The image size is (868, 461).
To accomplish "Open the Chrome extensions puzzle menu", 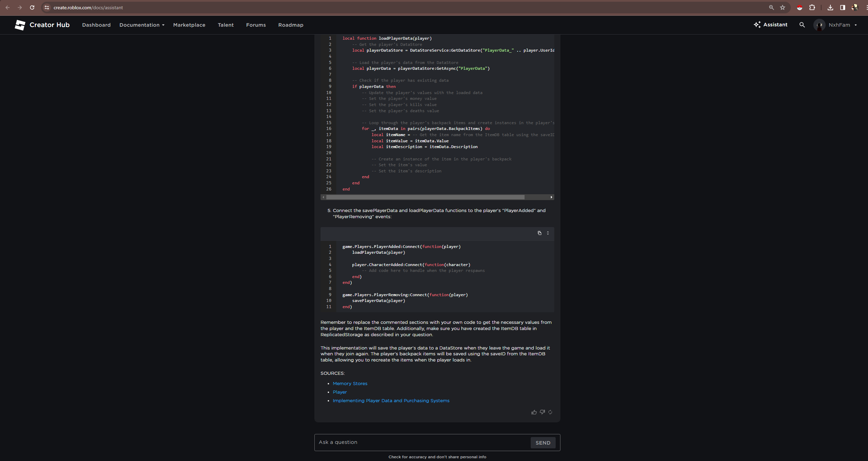I will coord(813,7).
